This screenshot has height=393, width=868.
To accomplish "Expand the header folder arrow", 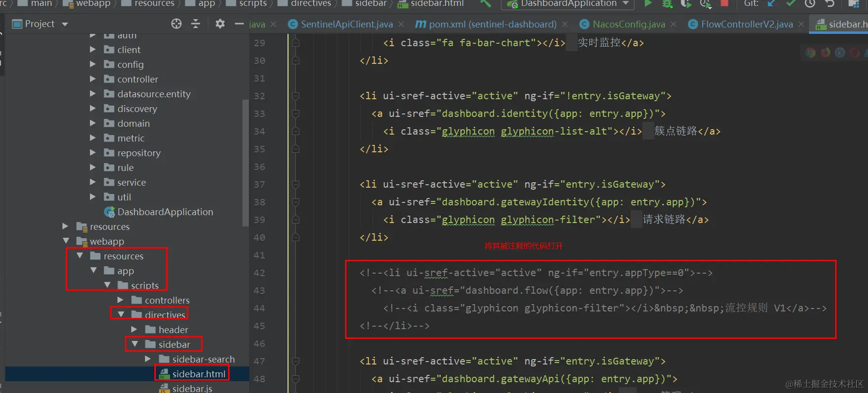I will [134, 330].
